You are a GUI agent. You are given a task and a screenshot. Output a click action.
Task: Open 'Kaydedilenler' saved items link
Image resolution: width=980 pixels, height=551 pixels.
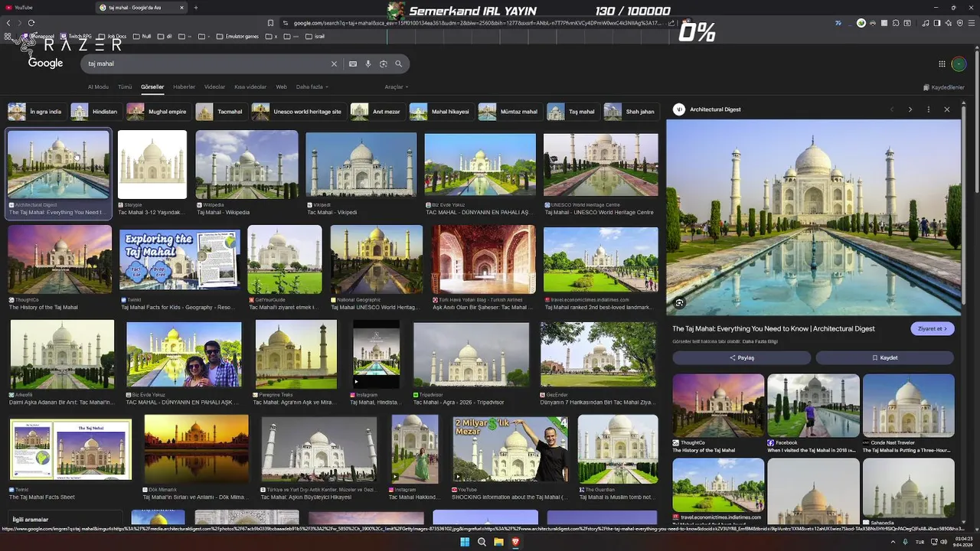tap(943, 87)
